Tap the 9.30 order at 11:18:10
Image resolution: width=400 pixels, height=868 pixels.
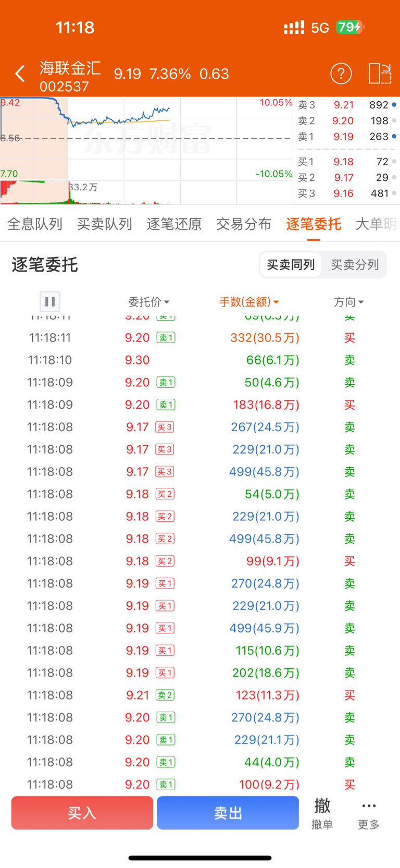tap(200, 360)
